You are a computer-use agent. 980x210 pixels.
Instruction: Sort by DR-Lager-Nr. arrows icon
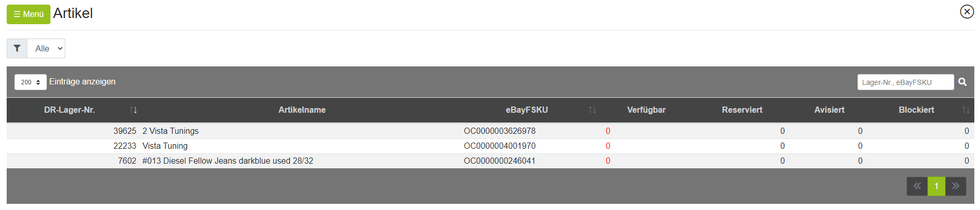coord(133,110)
